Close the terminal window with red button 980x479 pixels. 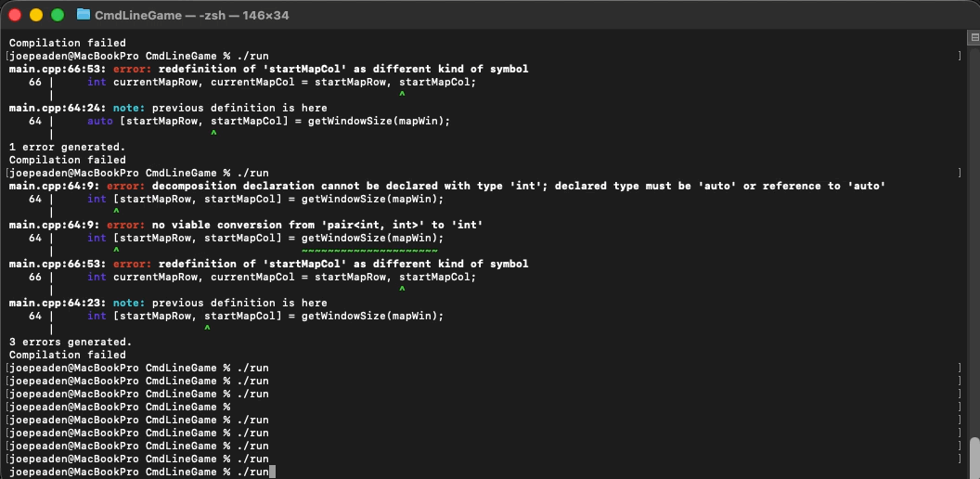(x=17, y=15)
